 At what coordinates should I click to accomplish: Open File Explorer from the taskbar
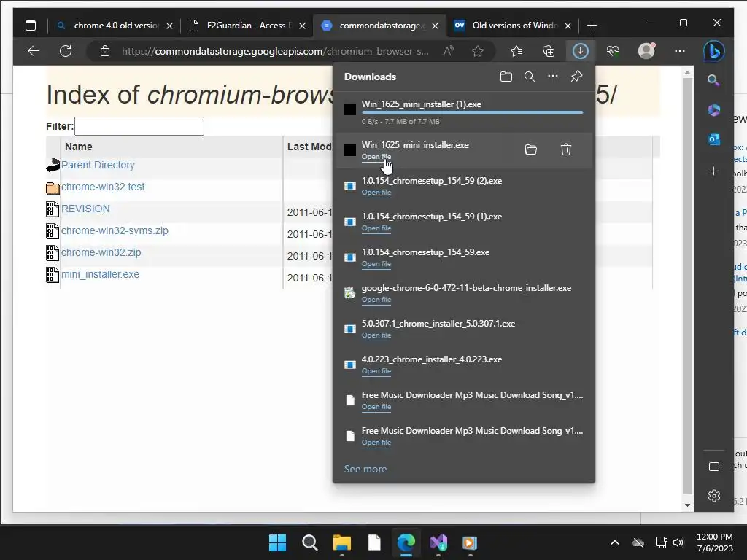(x=341, y=542)
